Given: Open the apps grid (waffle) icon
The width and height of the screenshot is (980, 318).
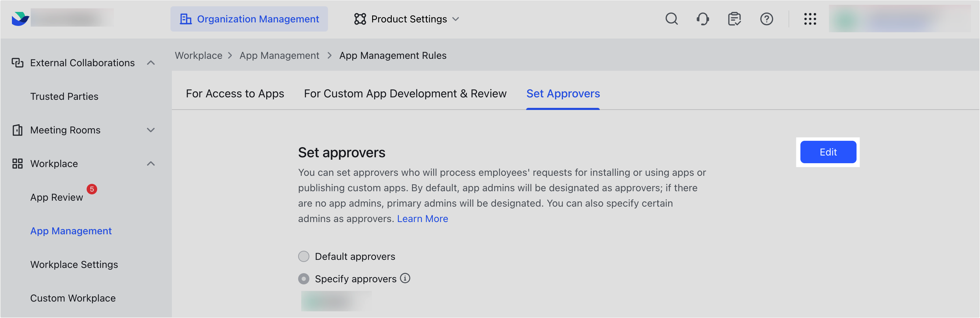Looking at the screenshot, I should tap(810, 19).
